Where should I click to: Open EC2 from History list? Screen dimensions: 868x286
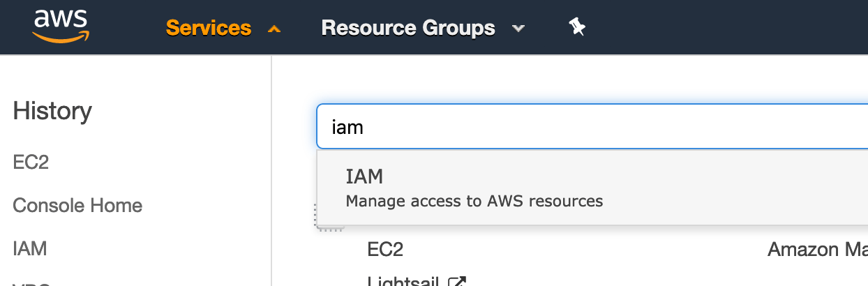(x=31, y=163)
